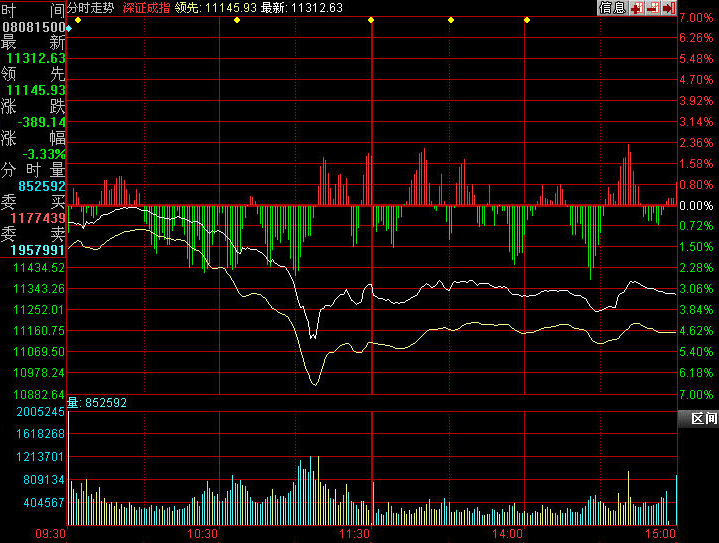Click the yellow diamond marker on the 11:30 line
Image resolution: width=719 pixels, height=543 pixels.
(x=372, y=20)
